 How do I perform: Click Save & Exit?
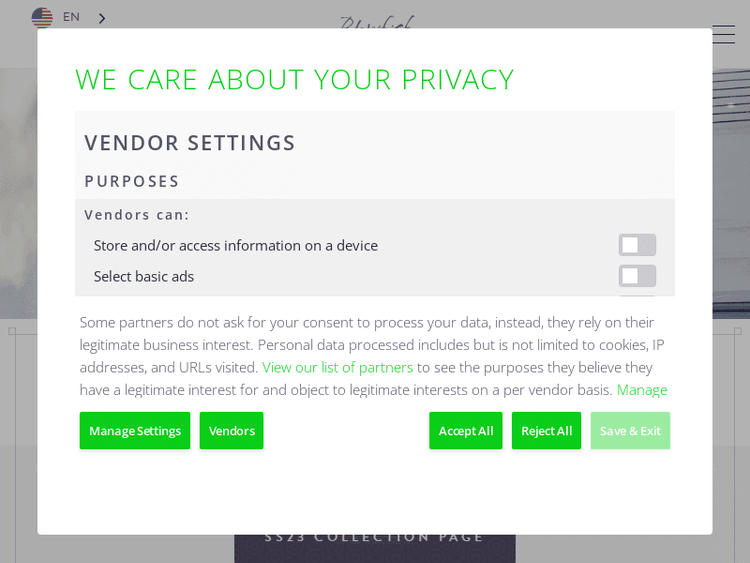630,431
